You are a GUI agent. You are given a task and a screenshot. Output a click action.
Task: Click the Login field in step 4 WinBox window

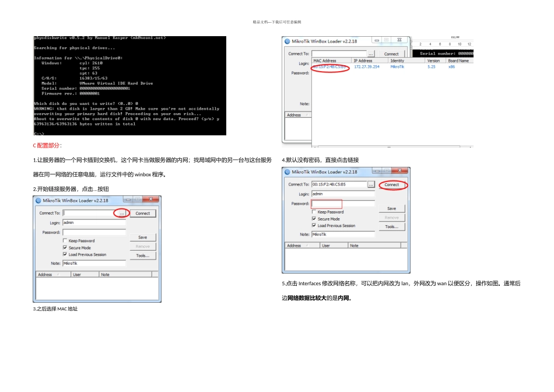343,194
